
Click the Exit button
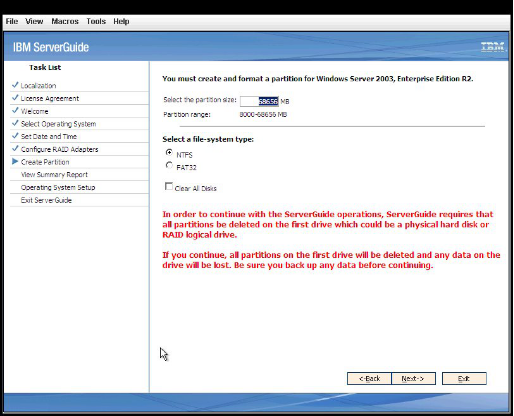point(464,379)
